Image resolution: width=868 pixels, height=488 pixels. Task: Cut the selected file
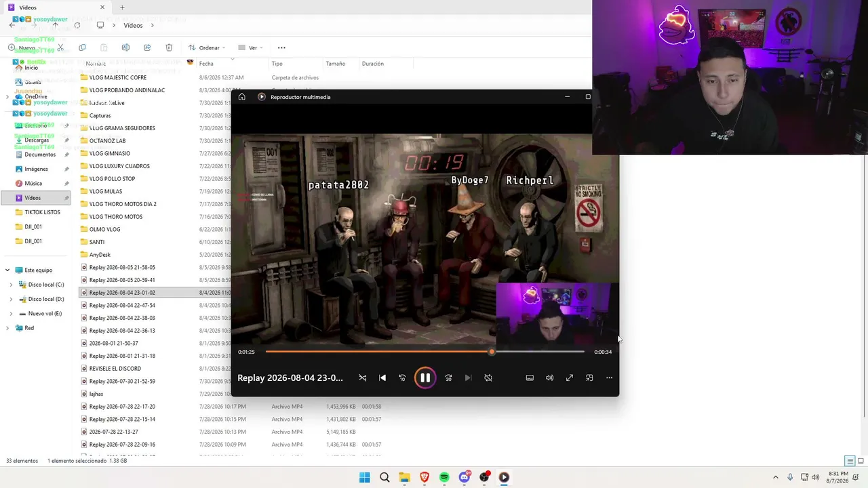[x=60, y=47]
